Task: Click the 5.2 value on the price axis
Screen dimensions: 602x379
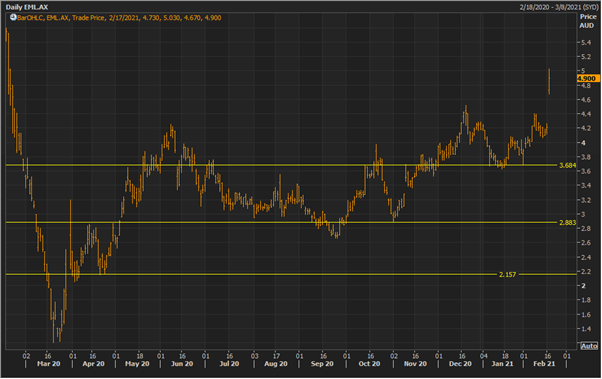Action: tap(586, 57)
